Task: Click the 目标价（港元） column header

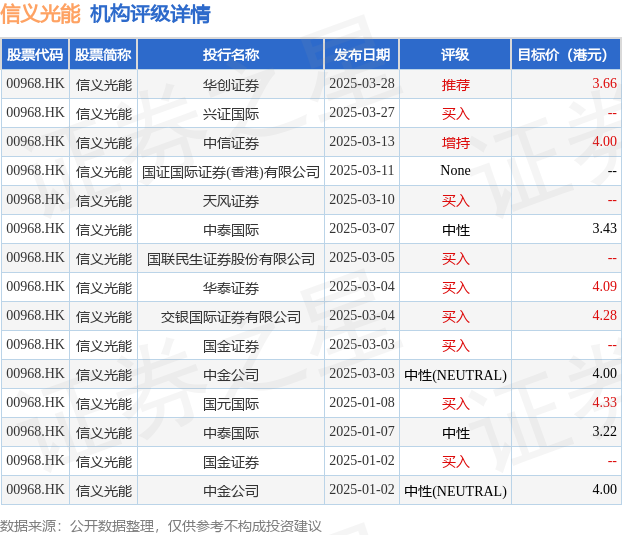Action: [566, 54]
